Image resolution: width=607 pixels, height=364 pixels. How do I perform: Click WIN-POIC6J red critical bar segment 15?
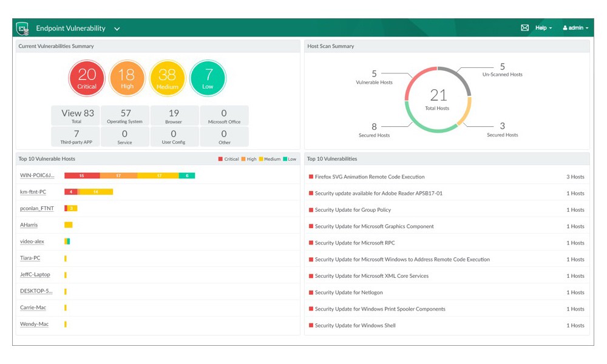click(82, 175)
